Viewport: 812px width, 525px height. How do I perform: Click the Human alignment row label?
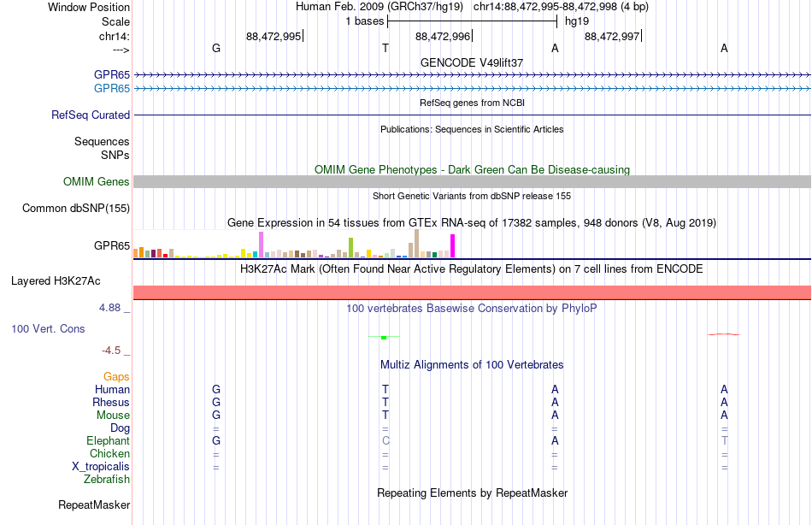[112, 389]
